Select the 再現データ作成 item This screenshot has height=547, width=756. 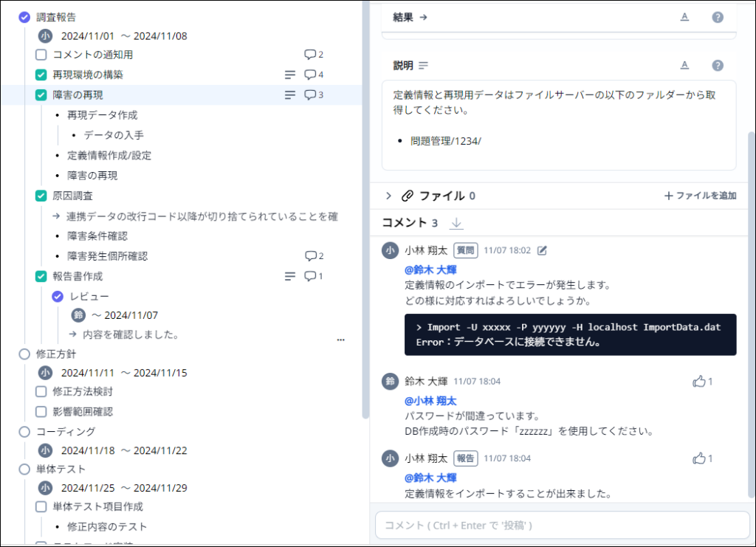[102, 115]
